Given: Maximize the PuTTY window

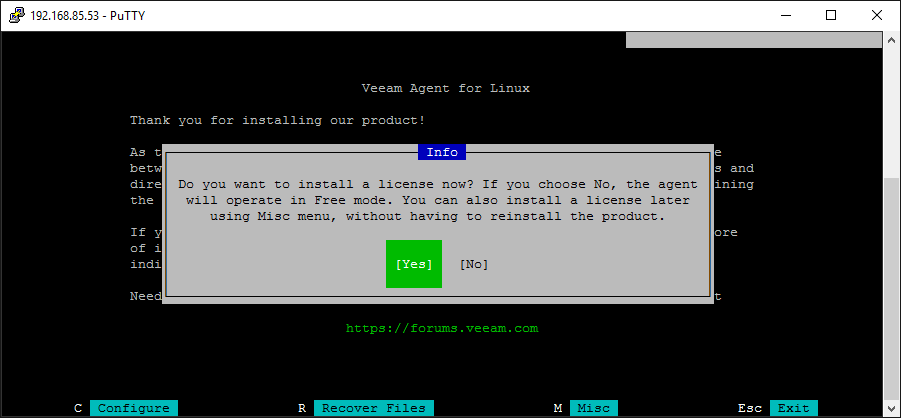Looking at the screenshot, I should pyautogui.click(x=830, y=16).
